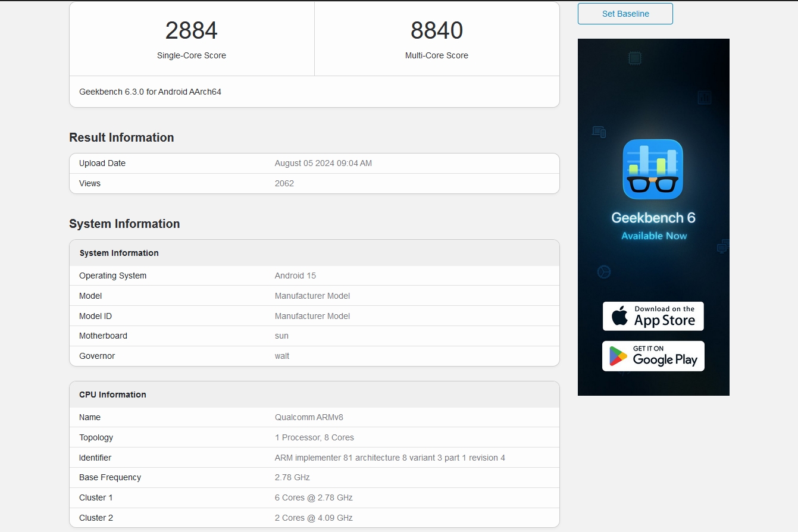Click the Geekbench 6.3.0 for Android AArch64 link
Image resolution: width=798 pixels, height=532 pixels.
click(x=150, y=92)
